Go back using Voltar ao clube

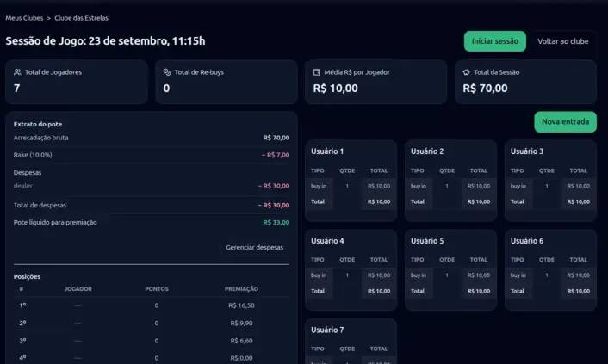[562, 41]
